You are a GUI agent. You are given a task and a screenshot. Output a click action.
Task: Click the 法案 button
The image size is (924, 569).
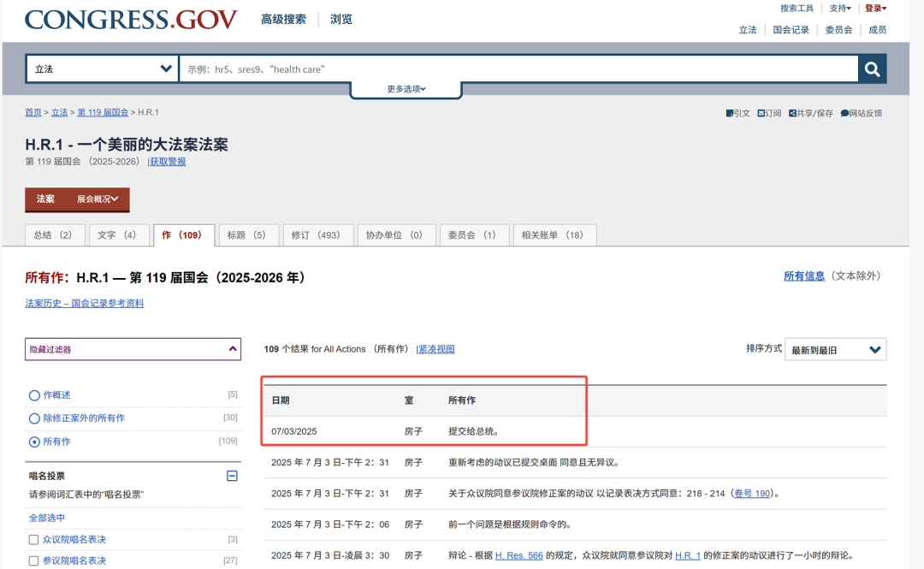[45, 199]
